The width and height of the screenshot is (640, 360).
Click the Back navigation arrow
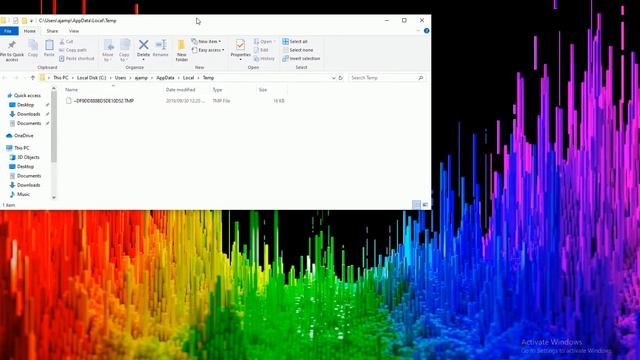tap(5, 78)
